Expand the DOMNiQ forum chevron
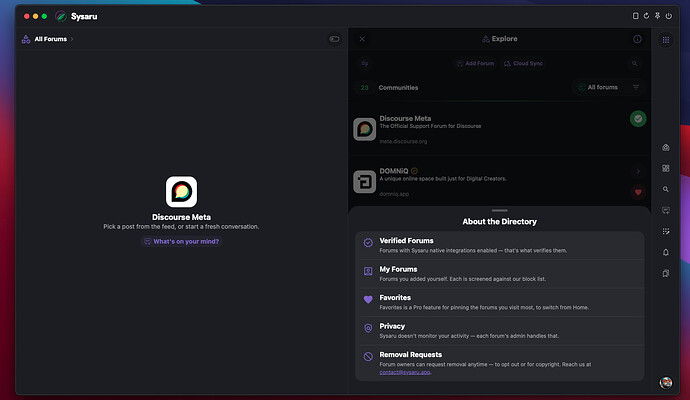The height and width of the screenshot is (400, 690). click(638, 171)
